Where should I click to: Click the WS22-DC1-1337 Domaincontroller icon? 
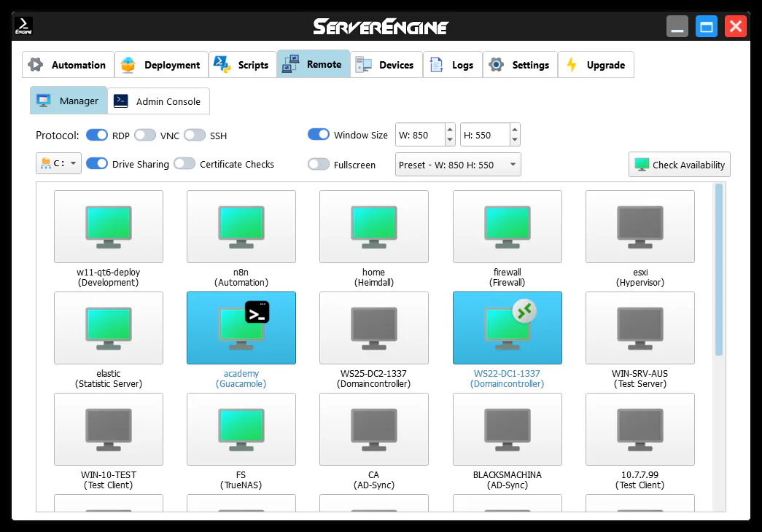[x=507, y=327]
